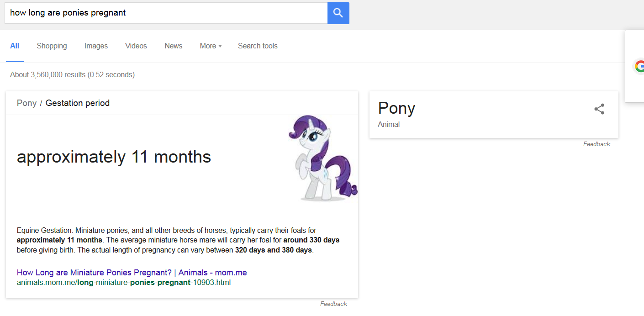Click the 'Pony' knowledge panel title
The width and height of the screenshot is (644, 316).
click(x=396, y=108)
